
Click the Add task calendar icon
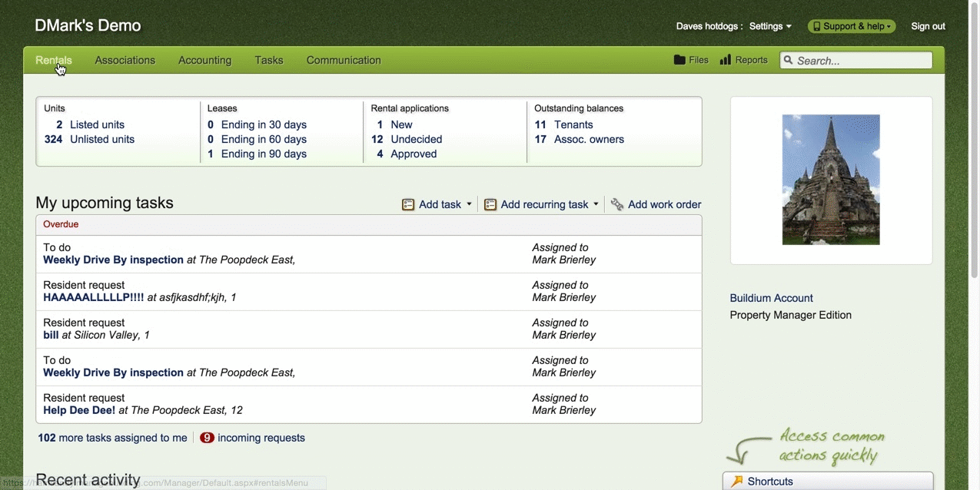(408, 204)
